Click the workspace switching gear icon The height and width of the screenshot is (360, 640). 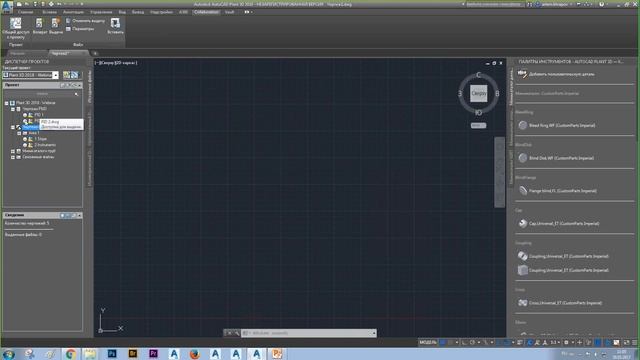(x=566, y=342)
